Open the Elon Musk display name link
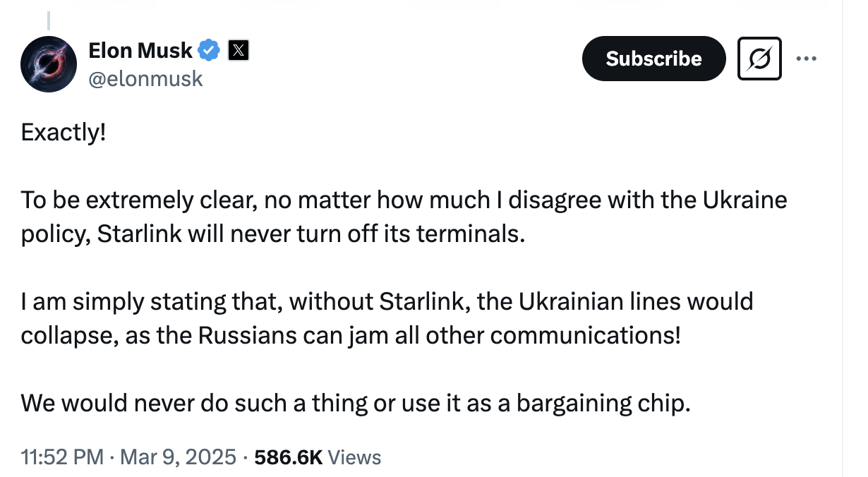 click(140, 50)
